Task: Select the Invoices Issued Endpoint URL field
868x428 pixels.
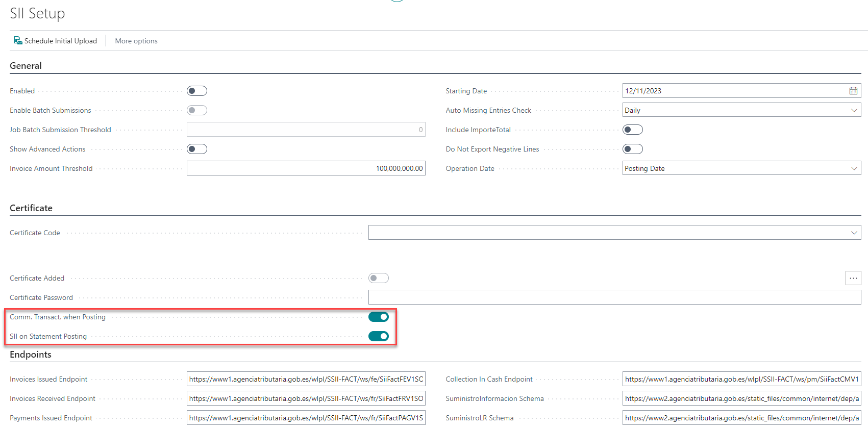Action: click(306, 379)
